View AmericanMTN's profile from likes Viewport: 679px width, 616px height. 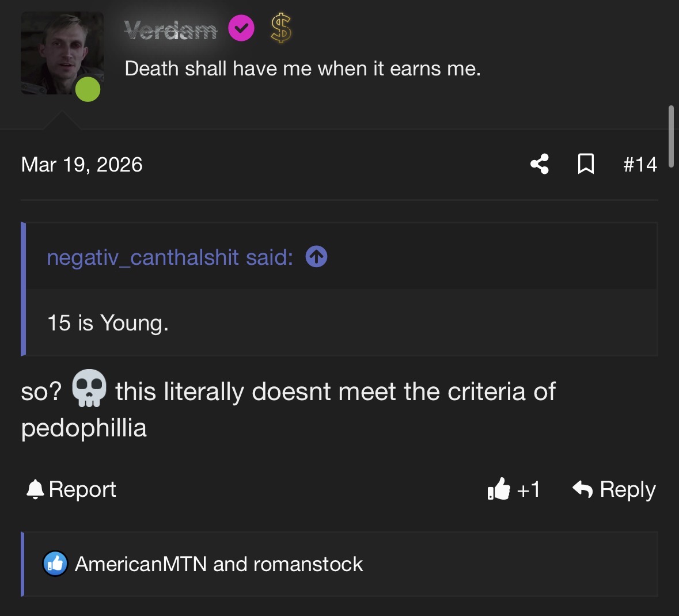141,564
